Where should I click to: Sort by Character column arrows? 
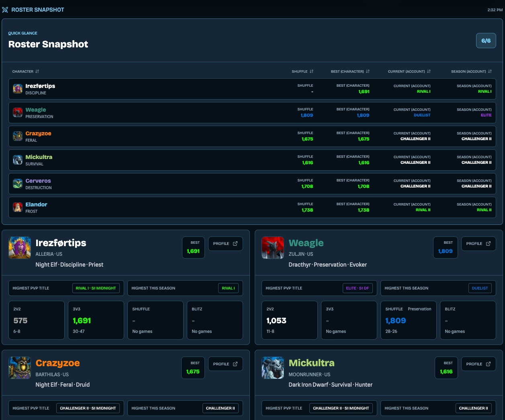[x=37, y=71]
